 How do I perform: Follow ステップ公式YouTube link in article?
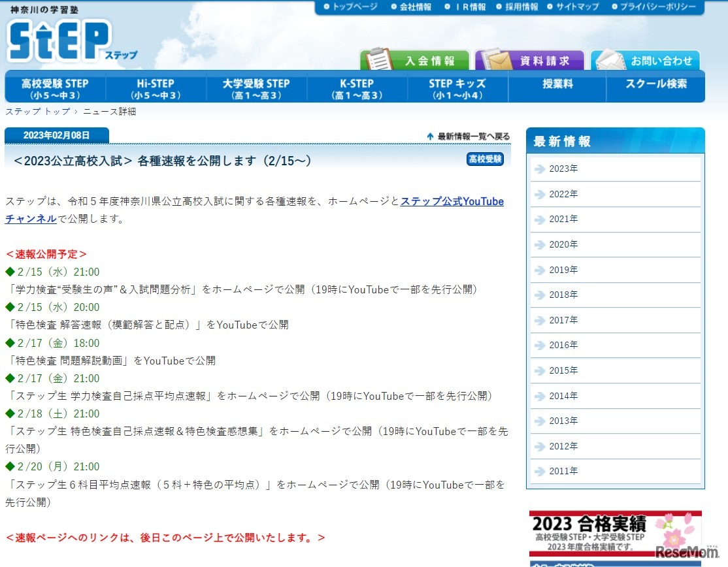click(452, 201)
